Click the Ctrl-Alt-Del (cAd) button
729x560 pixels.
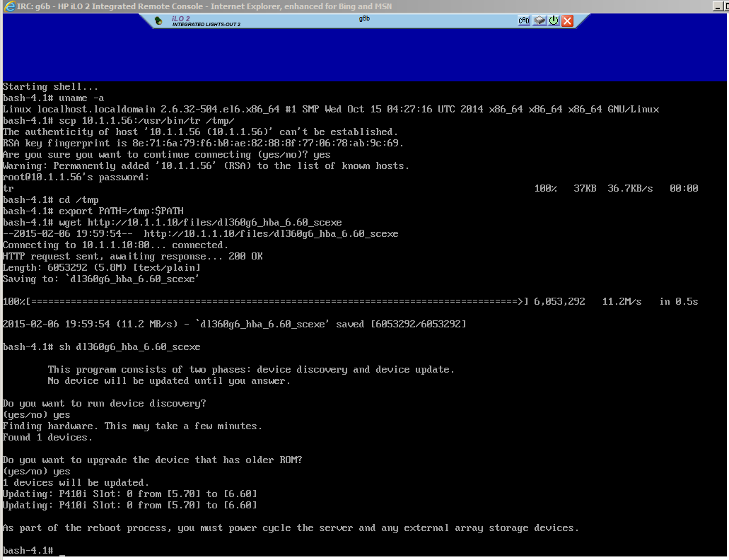pyautogui.click(x=523, y=20)
